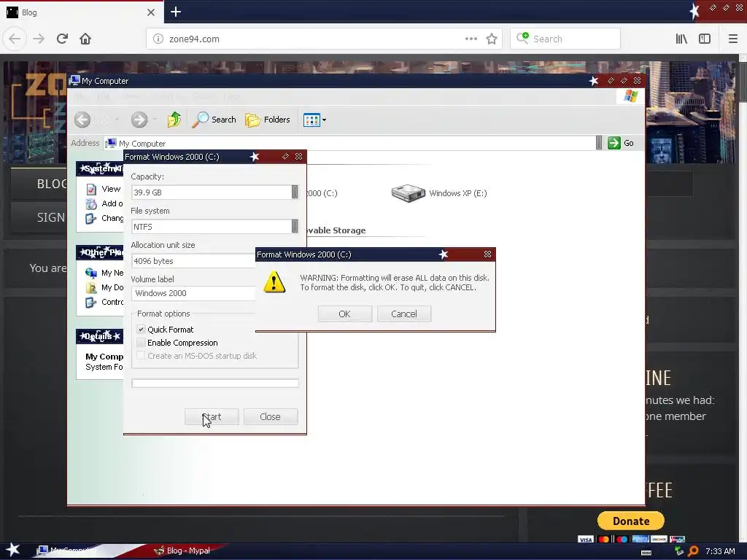Click the zone94.com URL text
Screen dimensions: 747x560
pyautogui.click(x=194, y=39)
